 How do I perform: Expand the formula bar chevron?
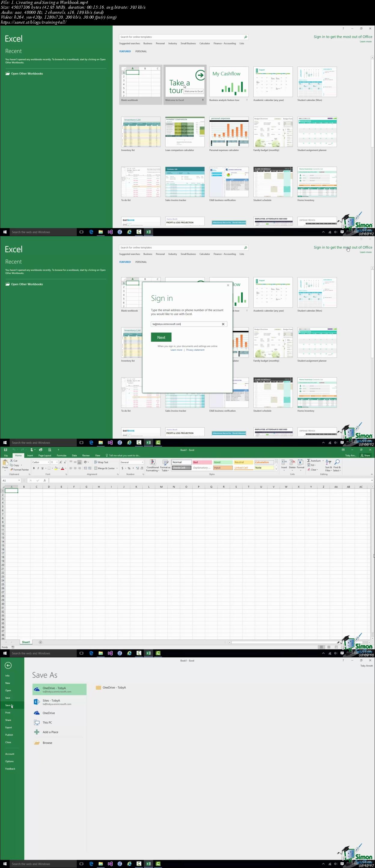372,480
